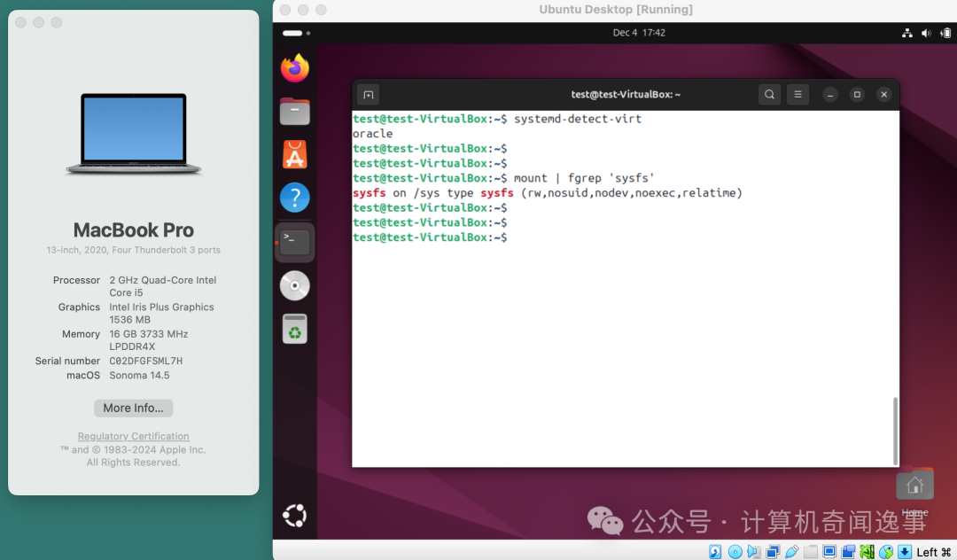Click the More Info... button
Viewport: 957px width, 560px height.
pos(133,408)
